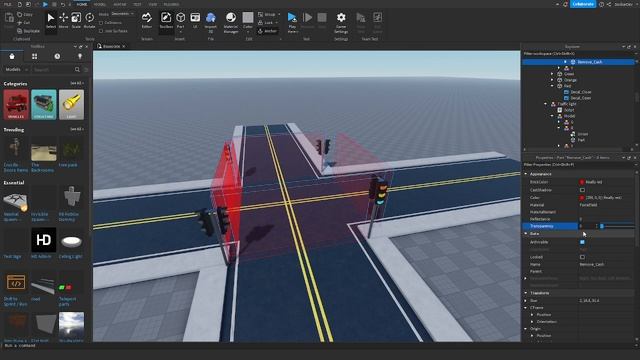Click the Paste clipboard icon
Screen dimensions: 640x360
9,18
